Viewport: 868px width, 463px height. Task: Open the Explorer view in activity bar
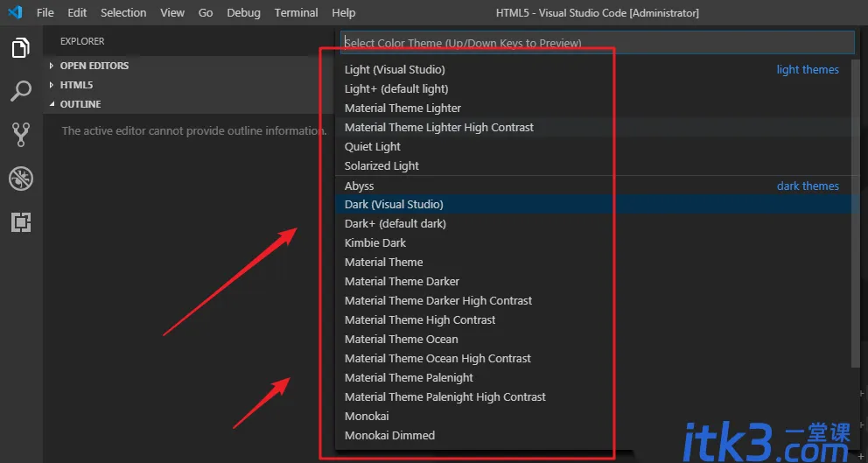[x=21, y=47]
